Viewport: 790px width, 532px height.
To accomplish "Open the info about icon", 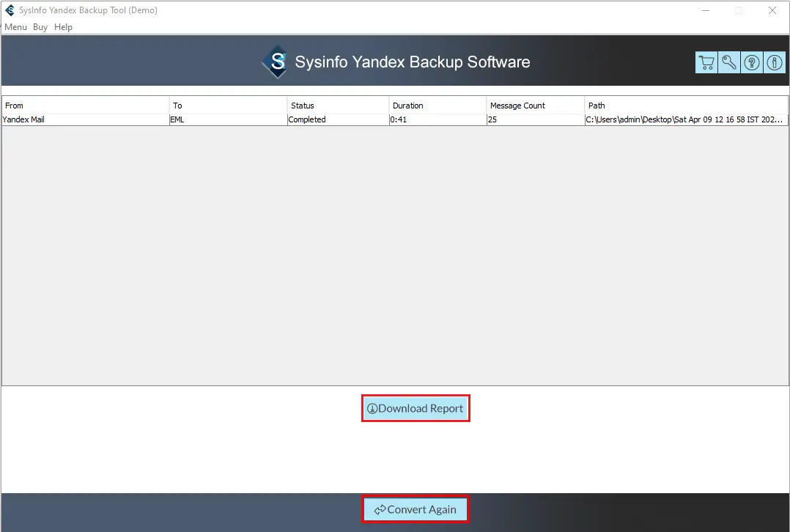I will click(x=774, y=62).
